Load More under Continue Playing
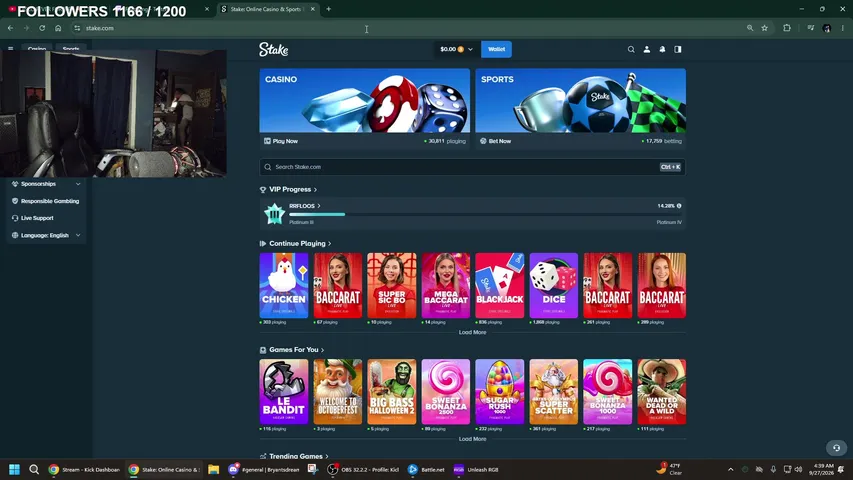 (472, 333)
